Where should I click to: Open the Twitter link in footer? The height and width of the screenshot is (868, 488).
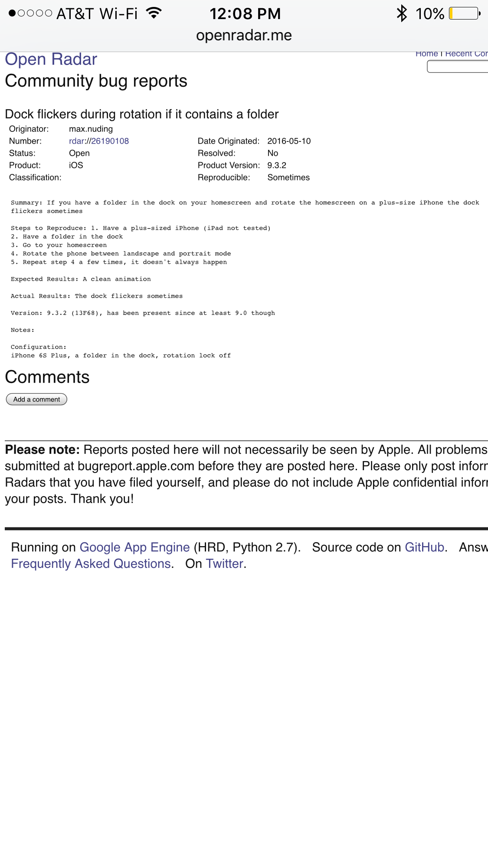(x=224, y=564)
